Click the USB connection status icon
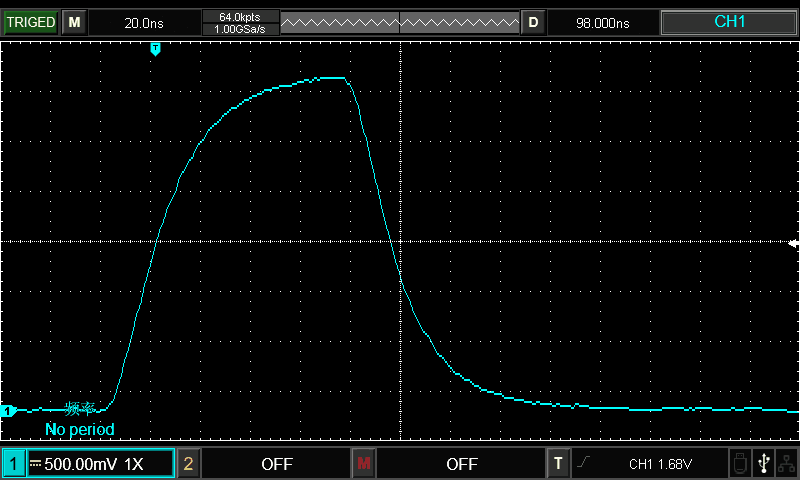The image size is (800, 480). (764, 463)
